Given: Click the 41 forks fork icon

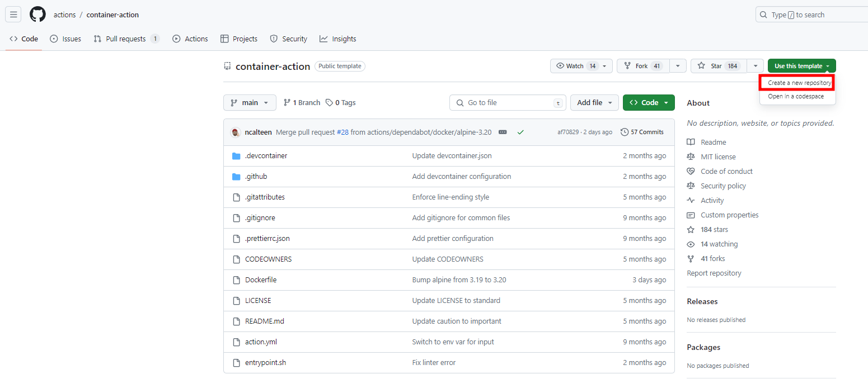Looking at the screenshot, I should 691,259.
